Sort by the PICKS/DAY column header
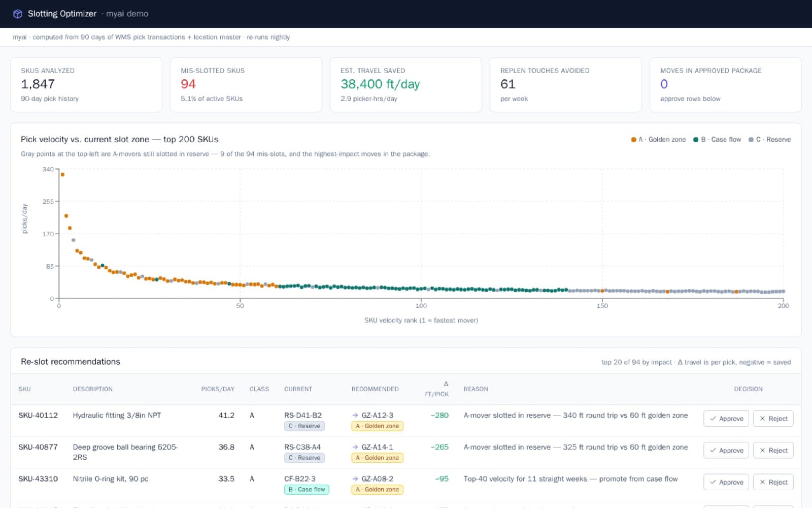 tap(218, 389)
